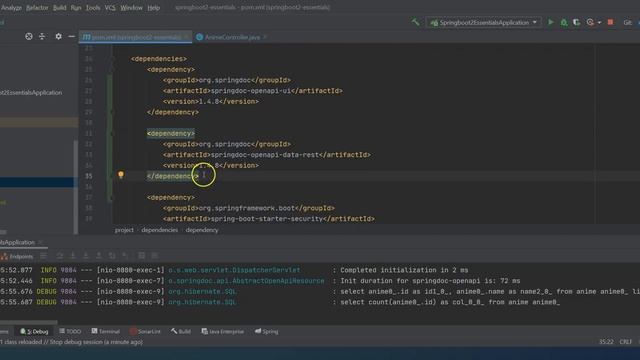
Task: Click the AbstractOpenApiResource class link in console
Action: tap(246, 281)
